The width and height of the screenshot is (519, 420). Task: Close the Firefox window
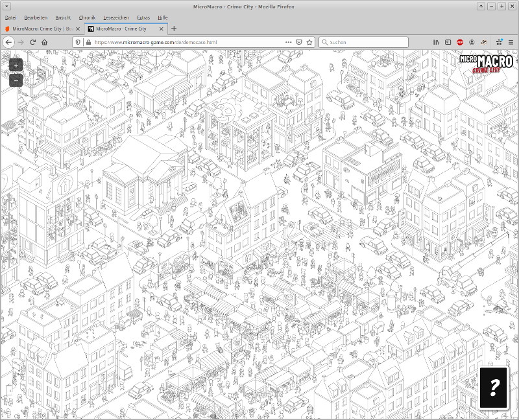pyautogui.click(x=512, y=6)
